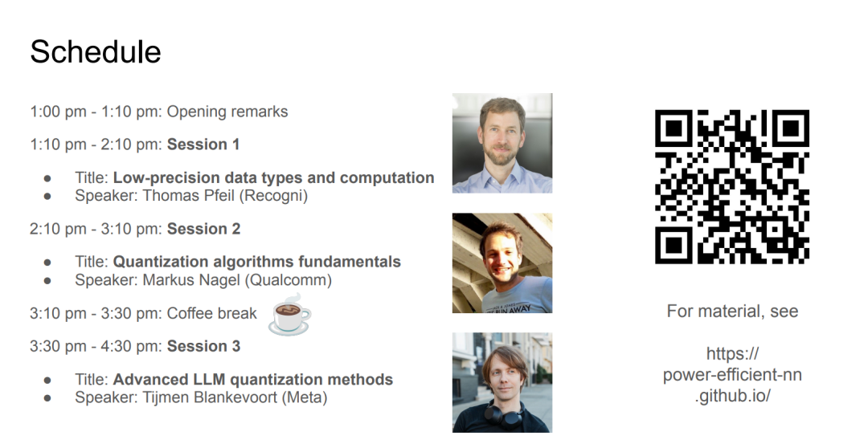Click the Opening remarks line
Screen dimensions: 868x444
(x=159, y=112)
